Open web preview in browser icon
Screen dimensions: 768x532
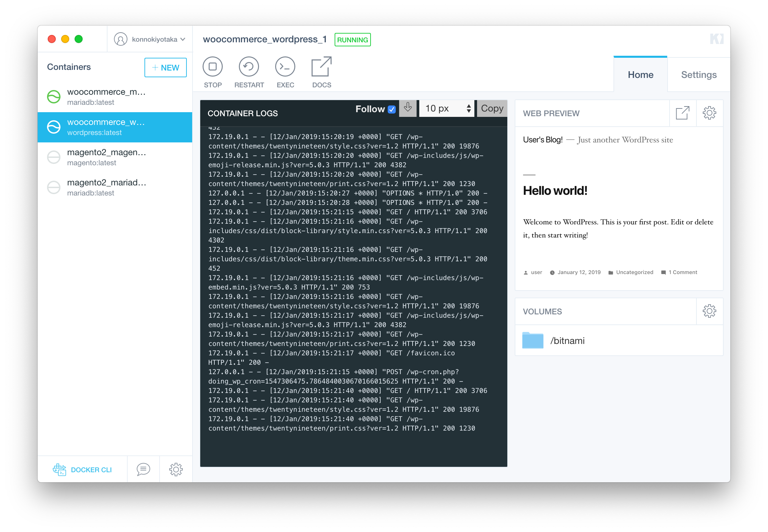[x=682, y=113]
